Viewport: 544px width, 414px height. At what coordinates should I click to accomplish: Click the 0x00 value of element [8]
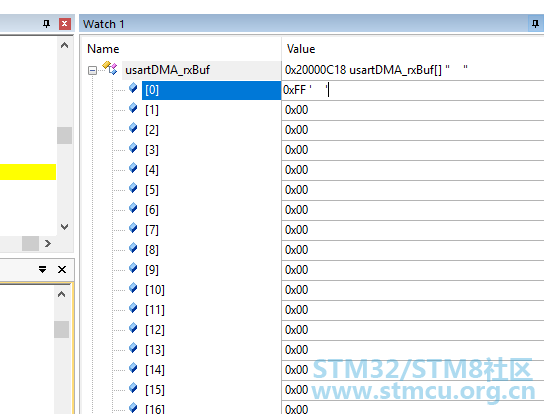[297, 250]
